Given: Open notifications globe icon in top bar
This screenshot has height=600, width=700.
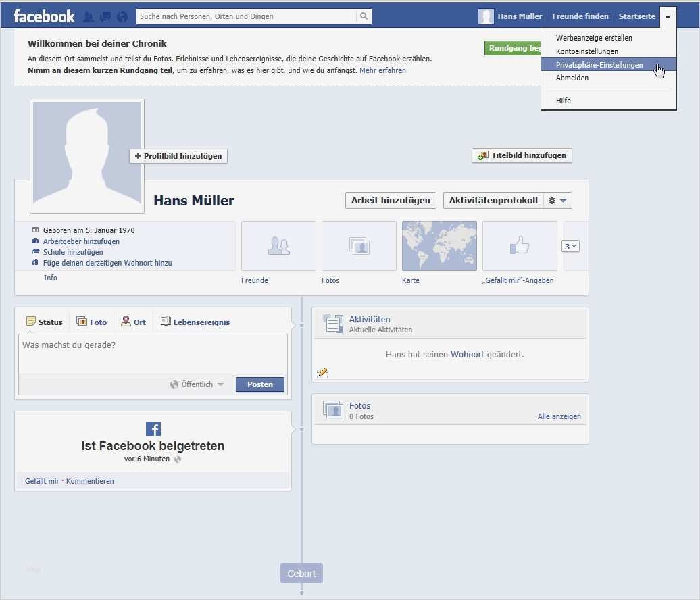Looking at the screenshot, I should pyautogui.click(x=122, y=17).
